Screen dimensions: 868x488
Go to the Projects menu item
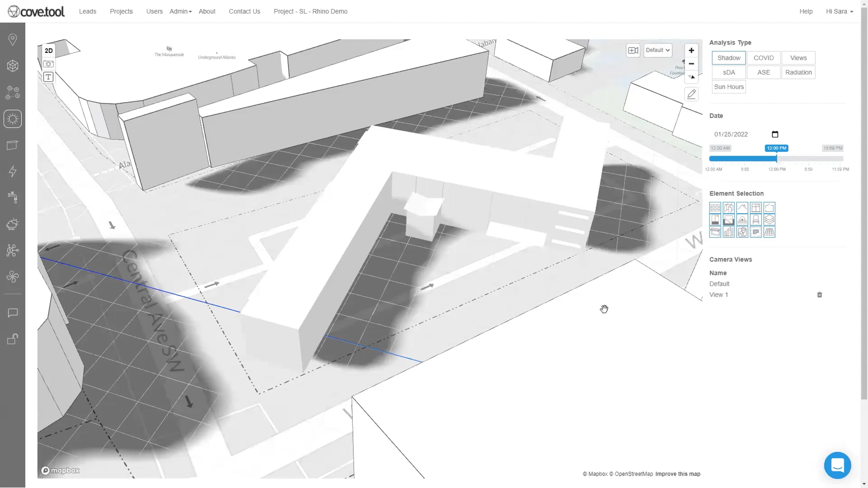point(121,11)
